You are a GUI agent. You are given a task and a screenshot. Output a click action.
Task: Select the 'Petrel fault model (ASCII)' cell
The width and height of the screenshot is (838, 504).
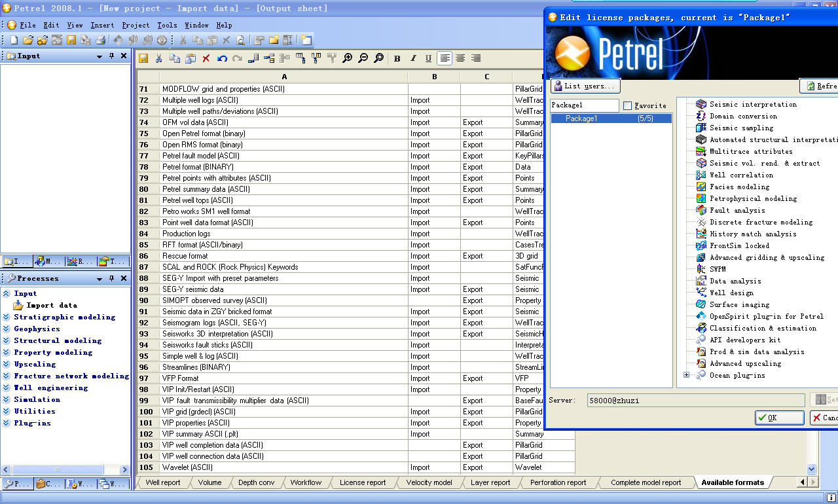[x=283, y=156]
